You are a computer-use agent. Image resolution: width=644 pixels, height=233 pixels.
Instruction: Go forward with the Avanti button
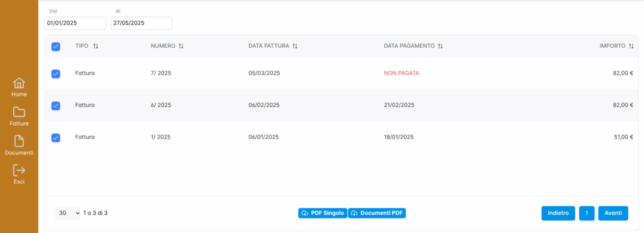pos(613,213)
